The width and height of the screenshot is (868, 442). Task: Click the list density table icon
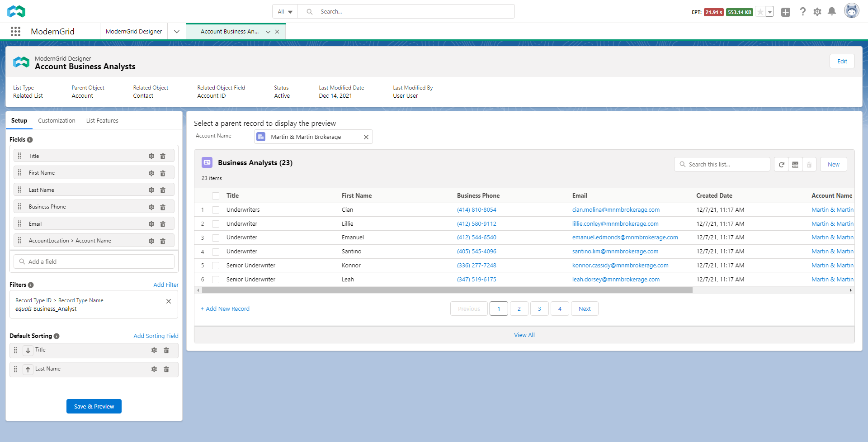pyautogui.click(x=795, y=165)
